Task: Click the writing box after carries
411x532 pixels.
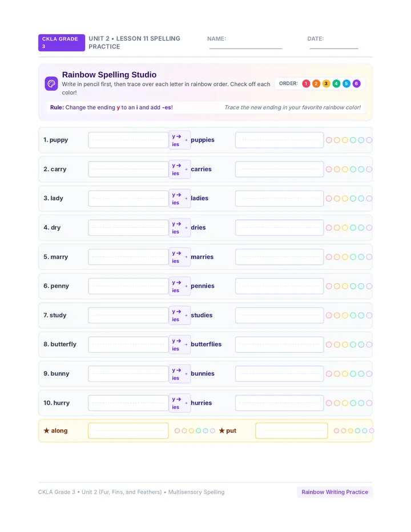Action: tap(279, 169)
